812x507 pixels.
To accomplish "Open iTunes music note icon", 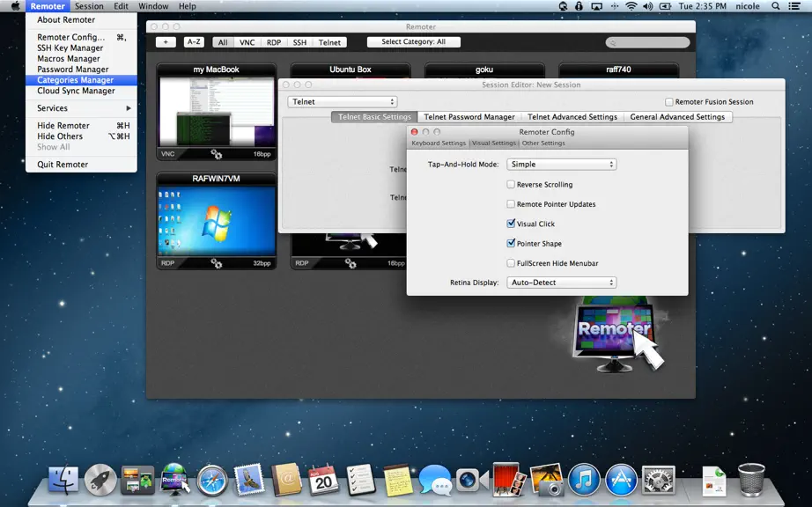I will [x=584, y=480].
